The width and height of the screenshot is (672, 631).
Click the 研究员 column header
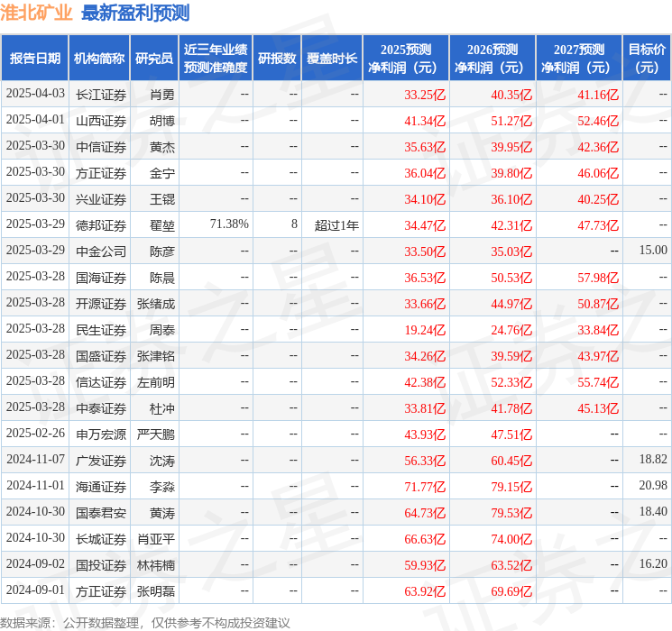154,59
